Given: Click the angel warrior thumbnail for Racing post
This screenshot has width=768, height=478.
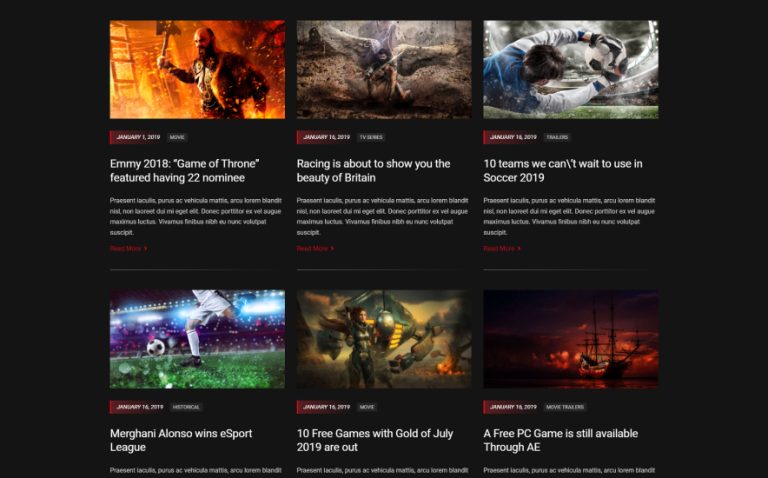Looking at the screenshot, I should click(383, 69).
